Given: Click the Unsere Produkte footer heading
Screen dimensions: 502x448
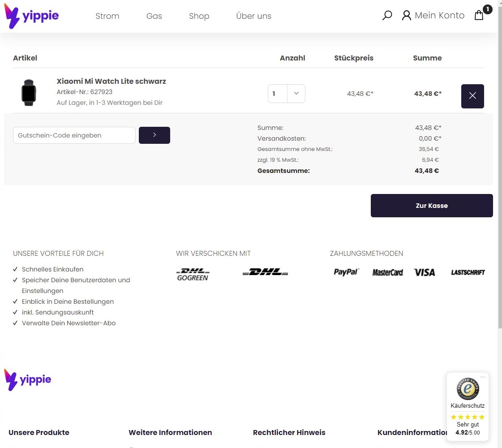Looking at the screenshot, I should tap(39, 433).
